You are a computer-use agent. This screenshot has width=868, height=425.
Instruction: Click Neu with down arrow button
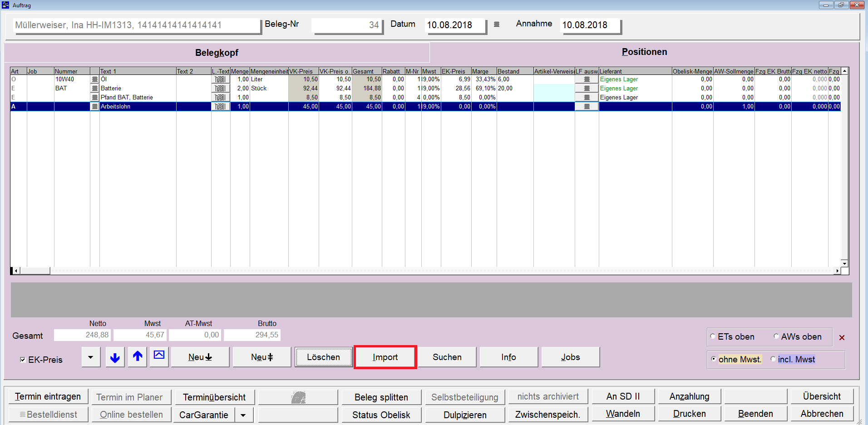click(x=200, y=357)
